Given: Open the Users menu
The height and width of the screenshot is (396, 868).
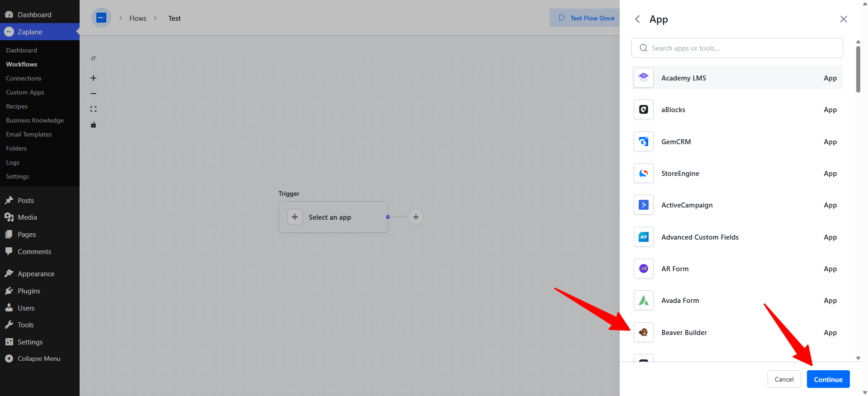Looking at the screenshot, I should [x=40, y=308].
